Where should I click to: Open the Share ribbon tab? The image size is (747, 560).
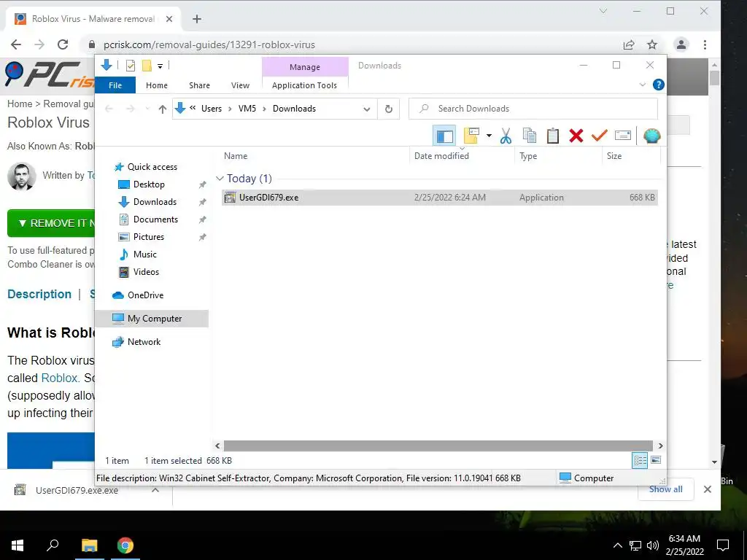click(x=199, y=85)
